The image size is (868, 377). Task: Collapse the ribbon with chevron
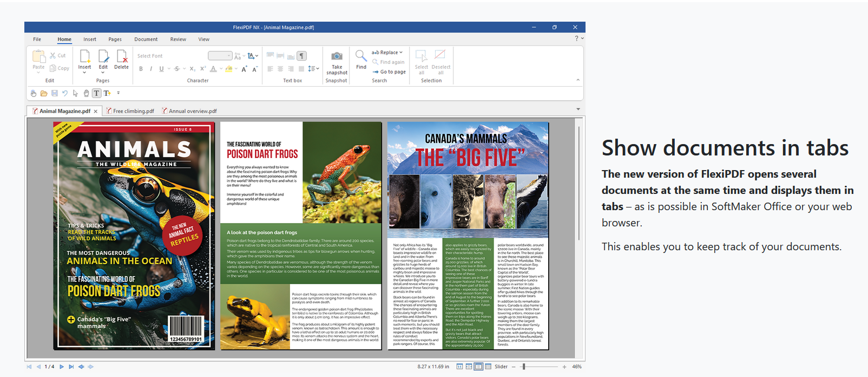[x=578, y=80]
